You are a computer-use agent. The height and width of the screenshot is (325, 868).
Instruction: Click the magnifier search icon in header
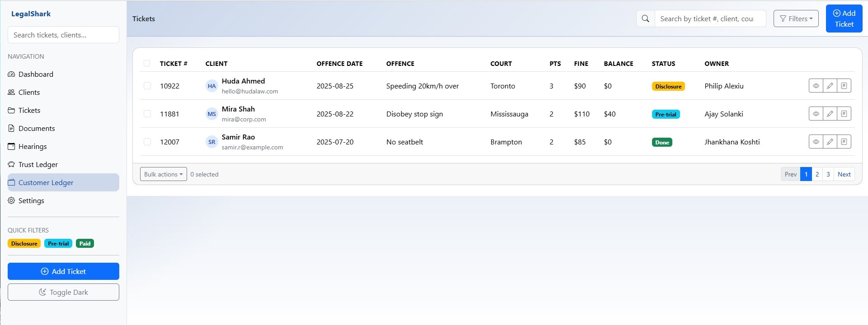(x=645, y=19)
